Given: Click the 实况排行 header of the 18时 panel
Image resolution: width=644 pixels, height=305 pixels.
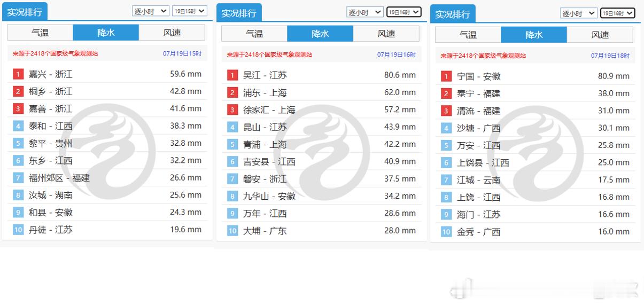Looking at the screenshot, I should [453, 14].
